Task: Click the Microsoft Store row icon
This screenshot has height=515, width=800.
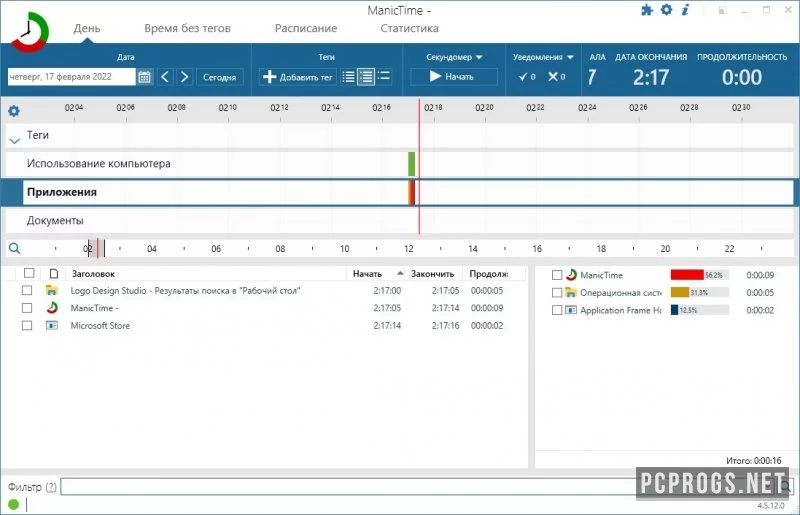Action: click(52, 325)
